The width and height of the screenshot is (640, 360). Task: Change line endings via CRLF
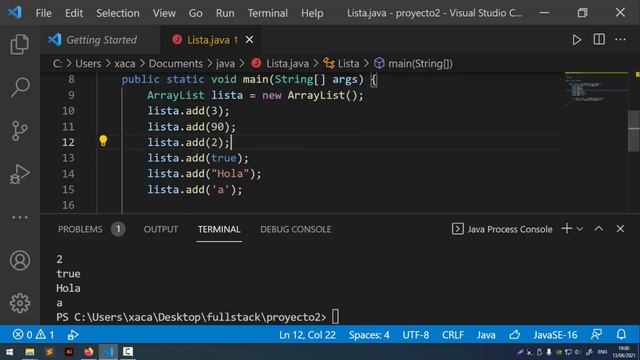click(x=453, y=335)
